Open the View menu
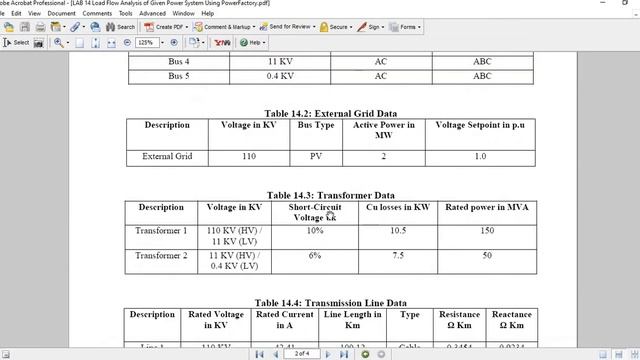 (34, 13)
